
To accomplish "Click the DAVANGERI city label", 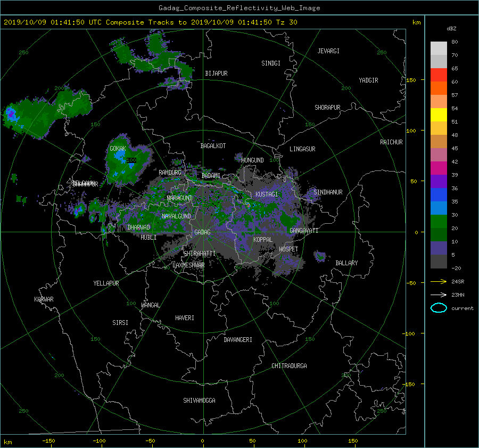I will click(x=238, y=340).
